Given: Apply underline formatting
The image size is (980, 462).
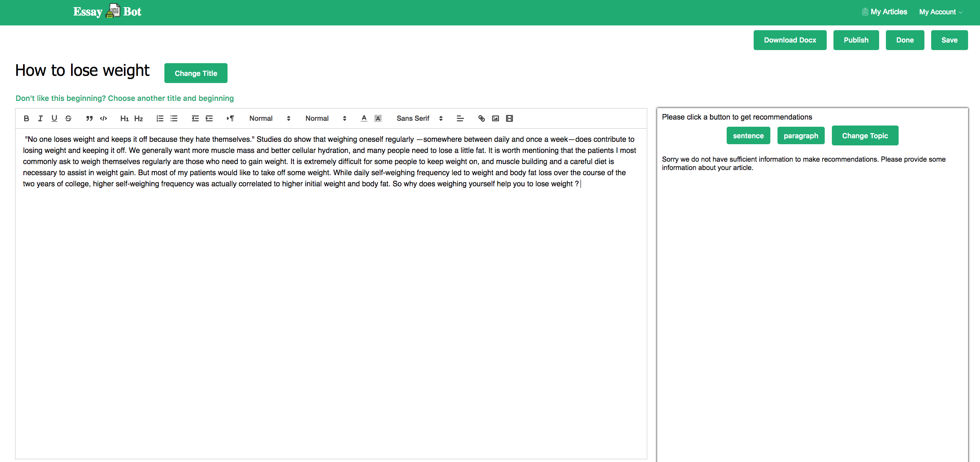Looking at the screenshot, I should click(54, 118).
